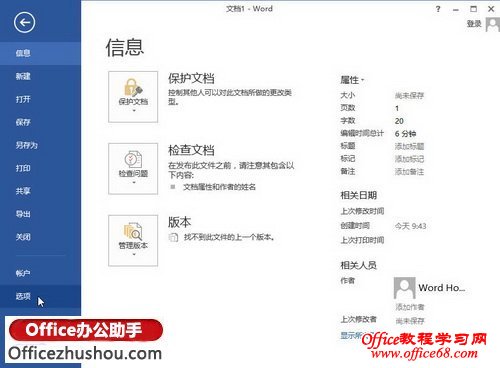The width and height of the screenshot is (500, 368).
Task: Click the 尚未保存 value beside 上次修改者
Action: [x=410, y=321]
